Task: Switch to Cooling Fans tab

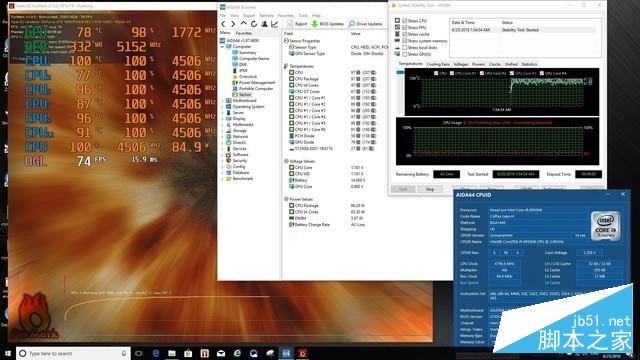Action: tap(438, 64)
